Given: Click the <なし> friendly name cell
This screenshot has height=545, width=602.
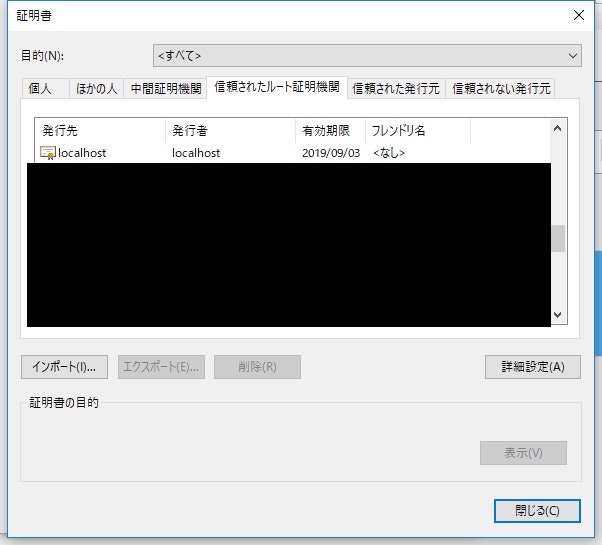Looking at the screenshot, I should 389,153.
